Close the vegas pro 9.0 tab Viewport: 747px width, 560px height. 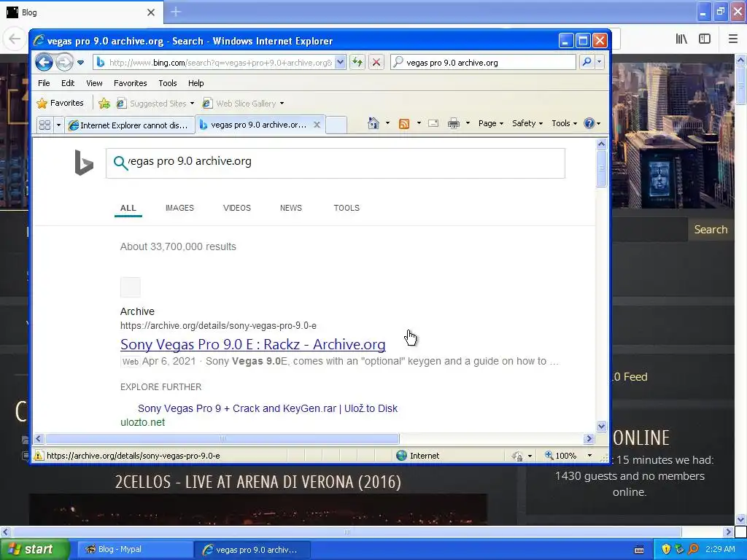pyautogui.click(x=317, y=125)
